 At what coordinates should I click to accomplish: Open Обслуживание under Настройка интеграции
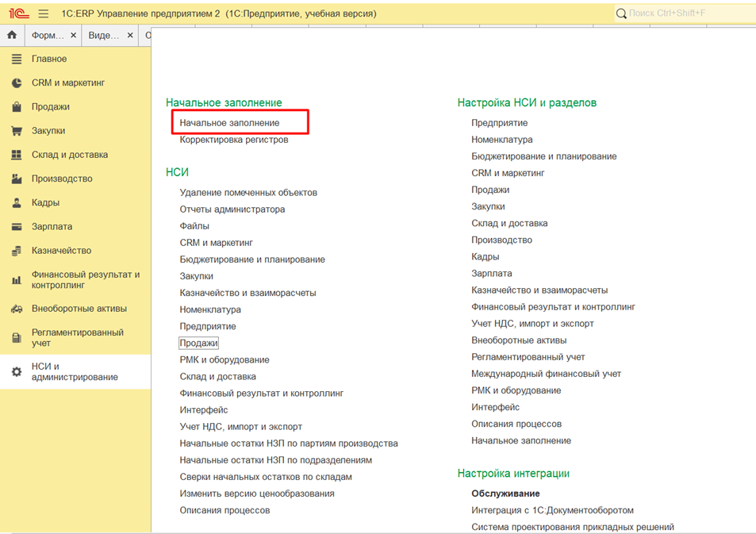[506, 494]
